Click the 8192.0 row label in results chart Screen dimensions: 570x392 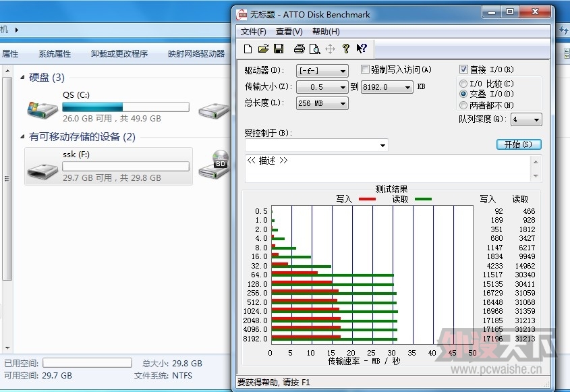[255, 339]
